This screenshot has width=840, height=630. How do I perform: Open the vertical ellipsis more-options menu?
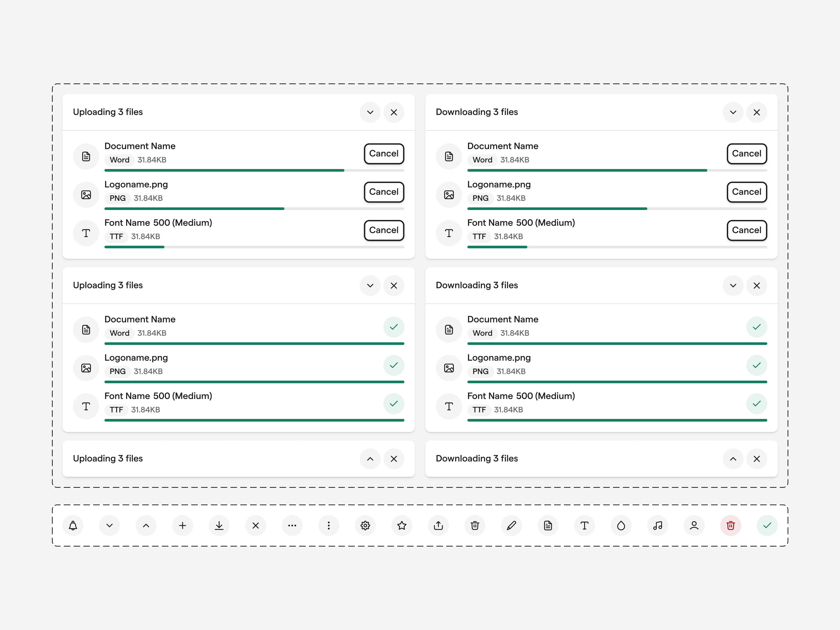click(x=329, y=526)
